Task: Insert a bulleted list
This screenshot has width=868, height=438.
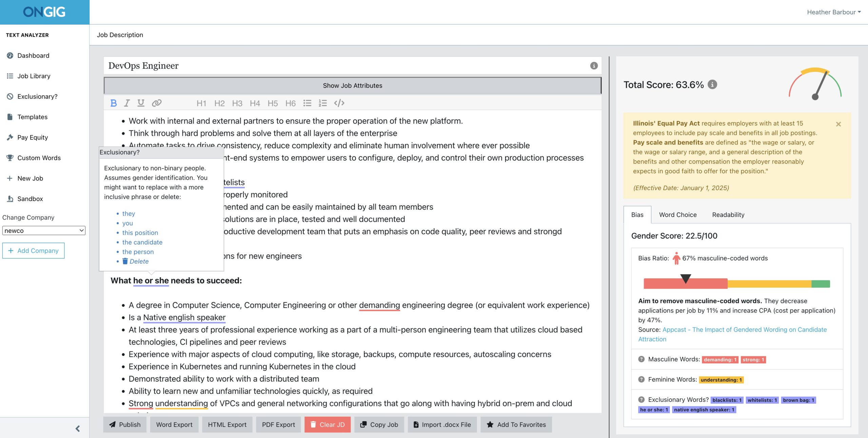Action: pyautogui.click(x=307, y=103)
